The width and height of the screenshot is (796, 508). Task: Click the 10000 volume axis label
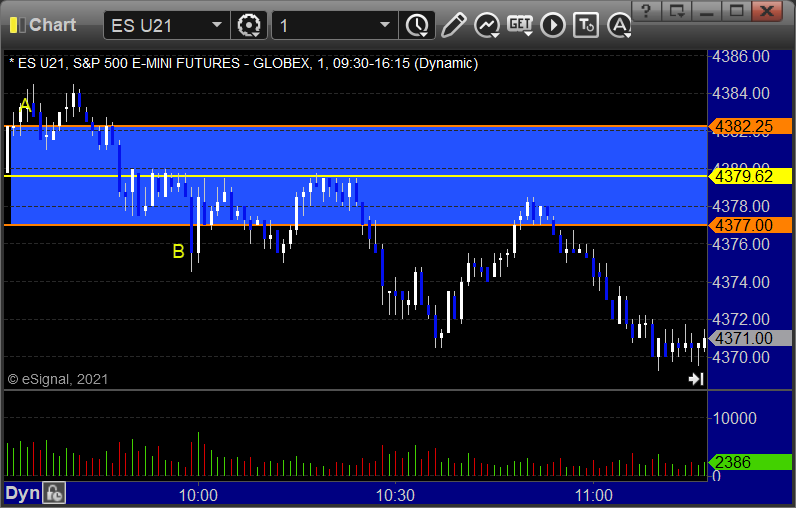[x=735, y=418]
